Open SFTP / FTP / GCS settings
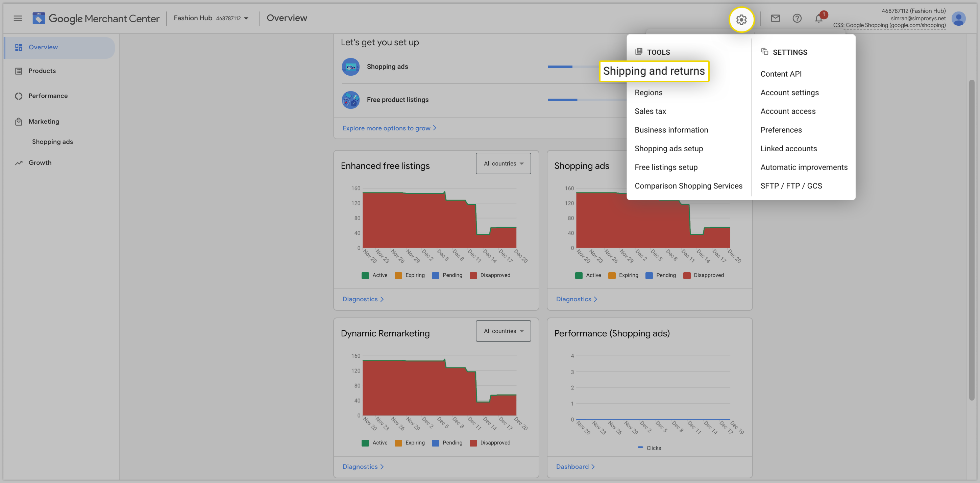The height and width of the screenshot is (483, 980). tap(791, 185)
